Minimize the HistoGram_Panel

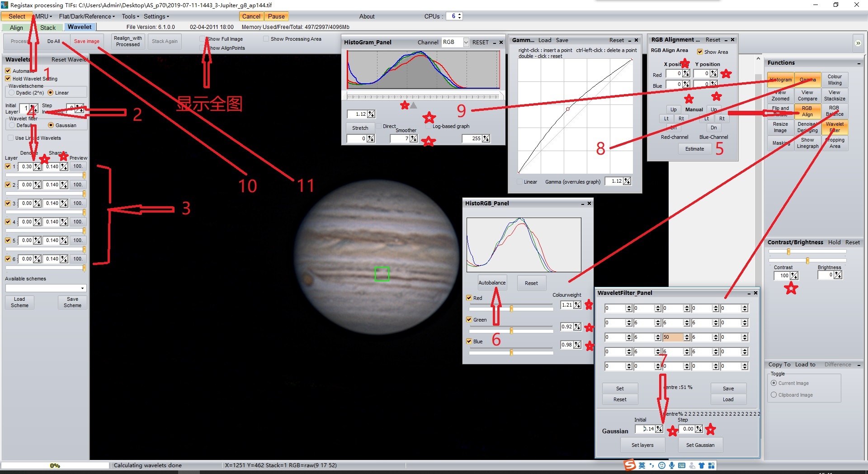click(494, 43)
